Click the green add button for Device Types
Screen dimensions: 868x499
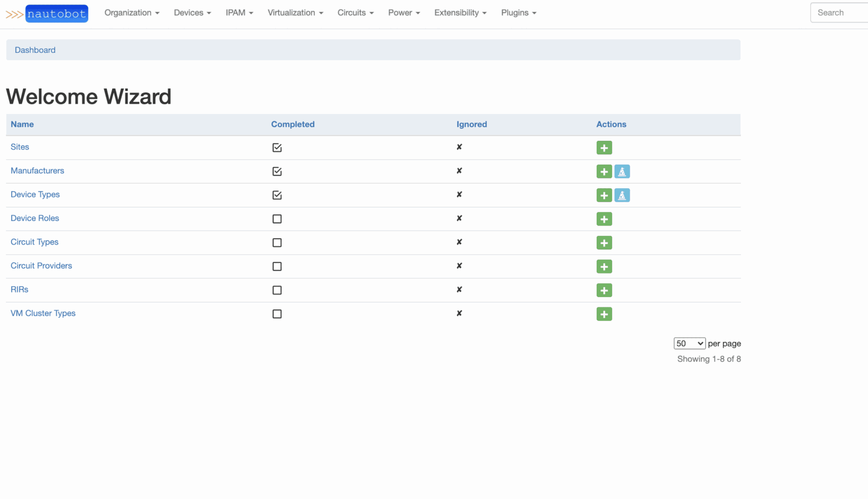(604, 195)
